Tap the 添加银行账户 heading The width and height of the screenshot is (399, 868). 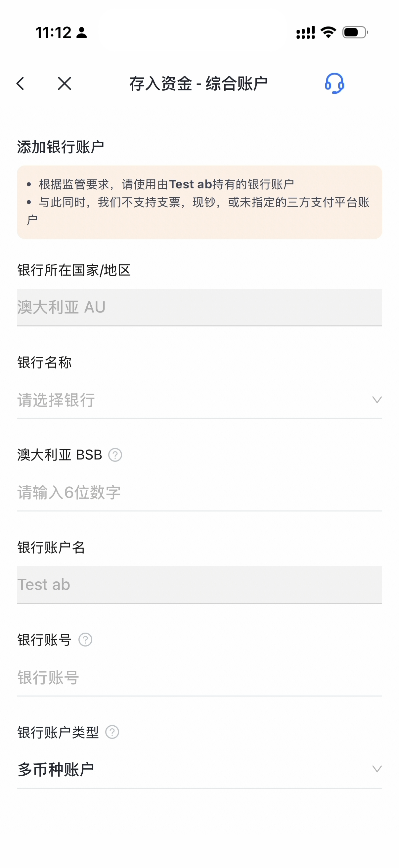tap(61, 147)
